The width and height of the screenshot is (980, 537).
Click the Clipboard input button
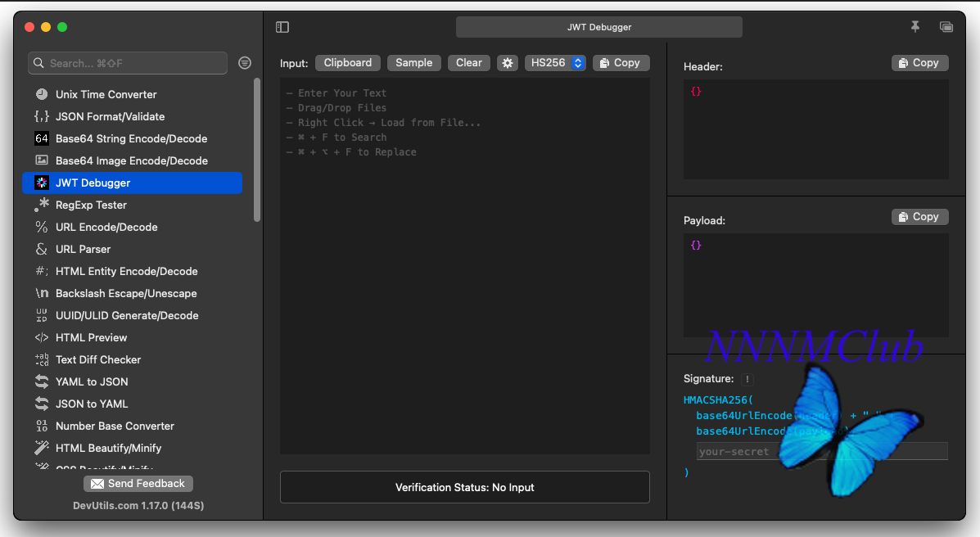coord(348,63)
